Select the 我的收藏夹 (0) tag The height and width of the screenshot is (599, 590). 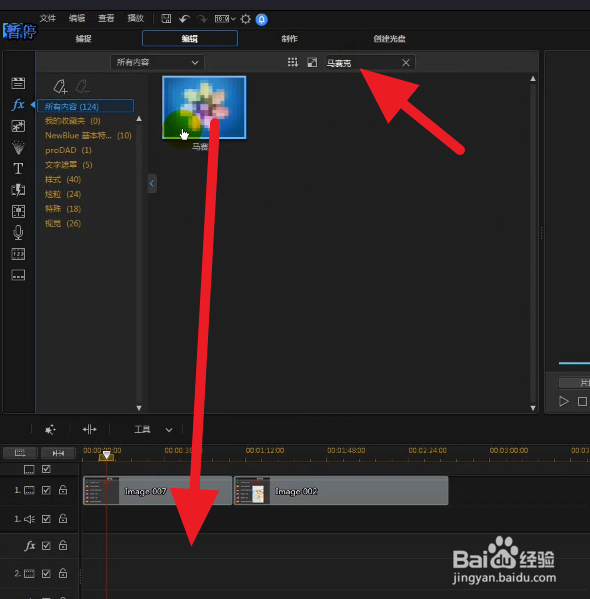pyautogui.click(x=73, y=121)
